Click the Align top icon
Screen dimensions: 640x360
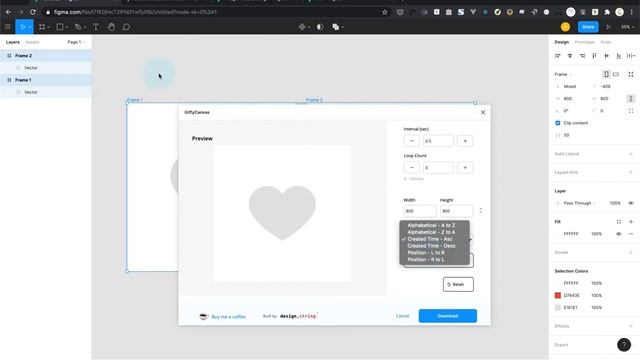594,56
